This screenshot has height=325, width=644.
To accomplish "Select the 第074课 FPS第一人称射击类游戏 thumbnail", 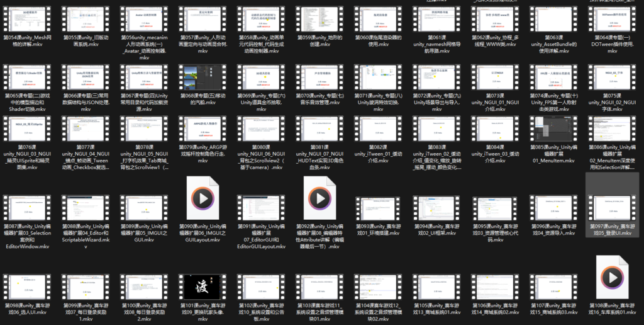I will [x=553, y=77].
